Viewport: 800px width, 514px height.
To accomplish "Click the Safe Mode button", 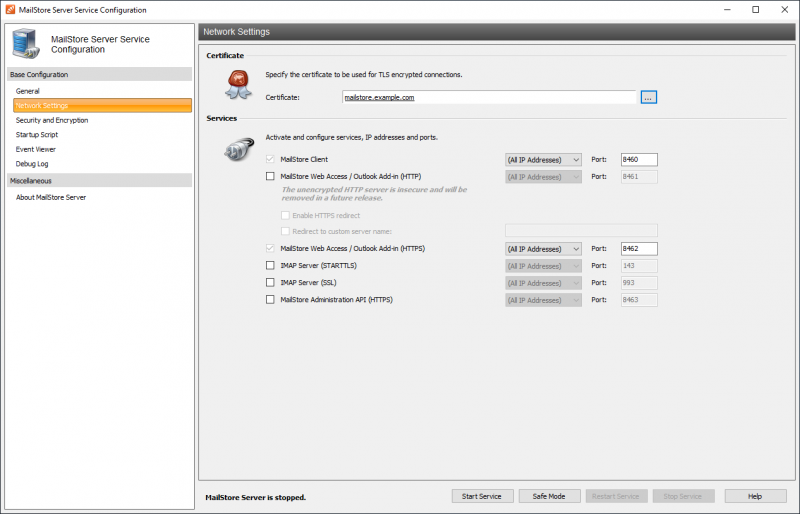I will pos(549,496).
